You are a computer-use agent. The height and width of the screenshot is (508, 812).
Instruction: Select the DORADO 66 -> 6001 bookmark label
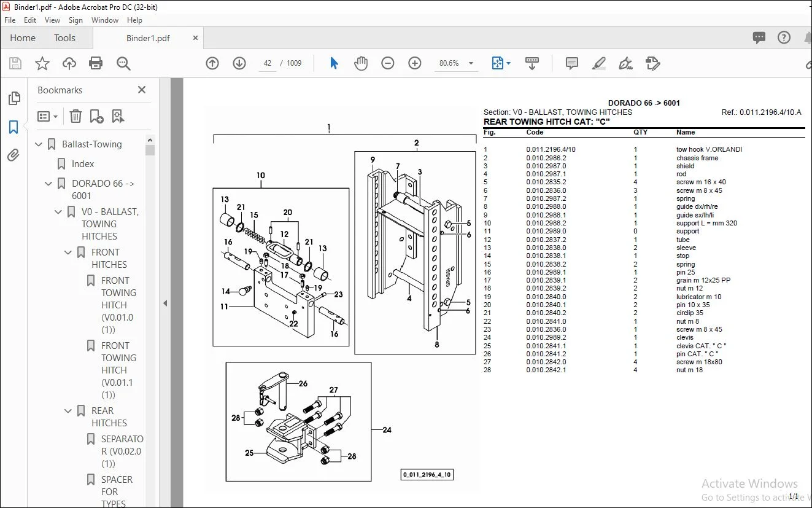click(103, 190)
